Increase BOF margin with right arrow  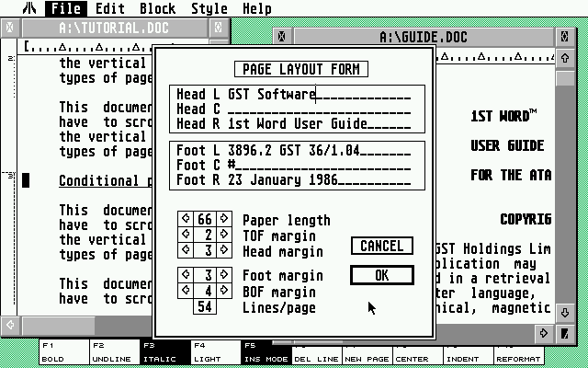[224, 291]
